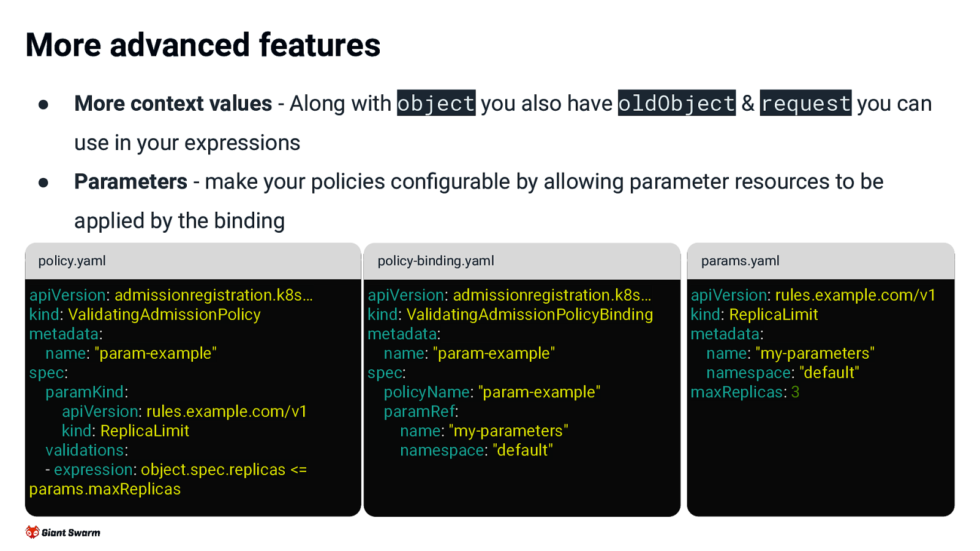Screen dimensions: 980x551
Task: Click the highlighted "object" code word
Action: click(x=436, y=103)
